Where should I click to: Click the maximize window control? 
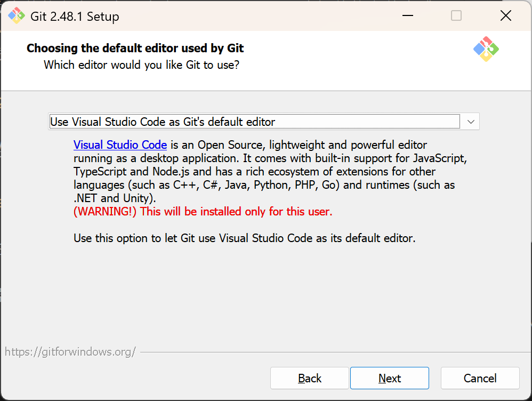coord(456,16)
